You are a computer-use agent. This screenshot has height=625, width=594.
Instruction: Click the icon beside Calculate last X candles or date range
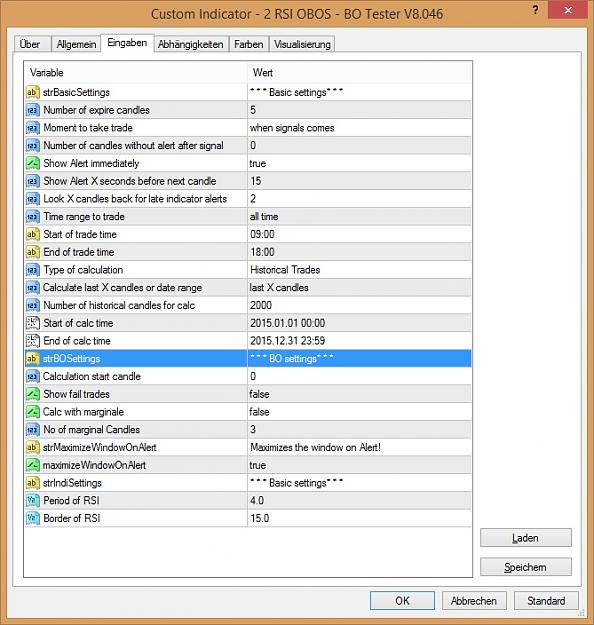click(x=33, y=287)
